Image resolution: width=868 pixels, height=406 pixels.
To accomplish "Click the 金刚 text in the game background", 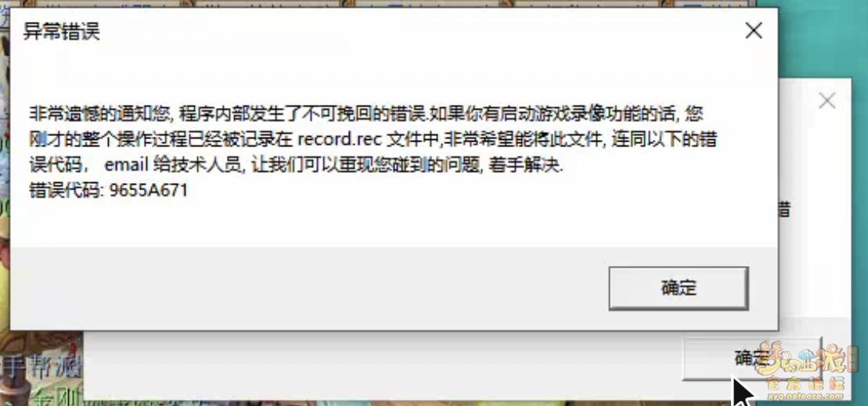I will pos(56,397).
